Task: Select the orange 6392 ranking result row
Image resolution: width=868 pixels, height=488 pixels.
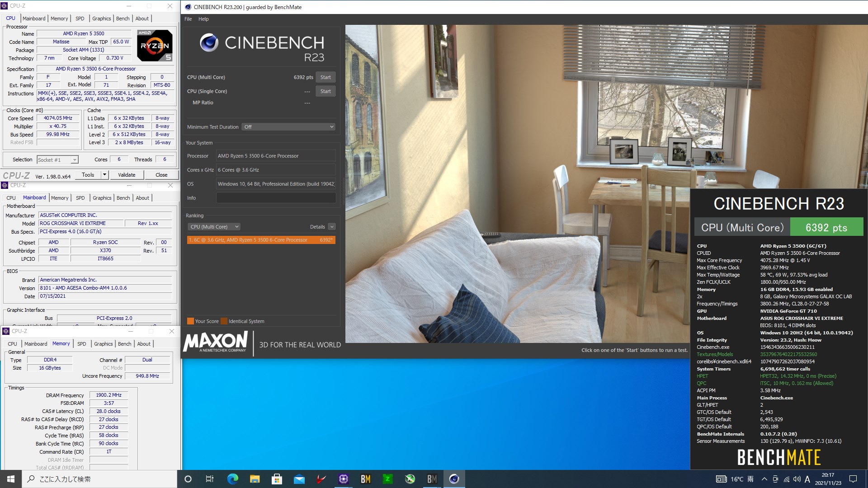Action: click(x=261, y=240)
